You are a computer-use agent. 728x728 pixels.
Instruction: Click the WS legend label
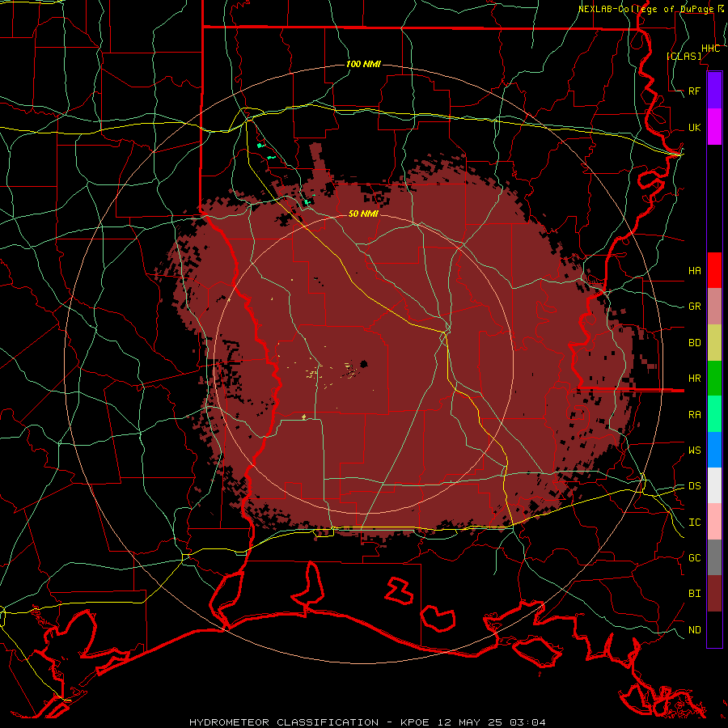pyautogui.click(x=694, y=451)
